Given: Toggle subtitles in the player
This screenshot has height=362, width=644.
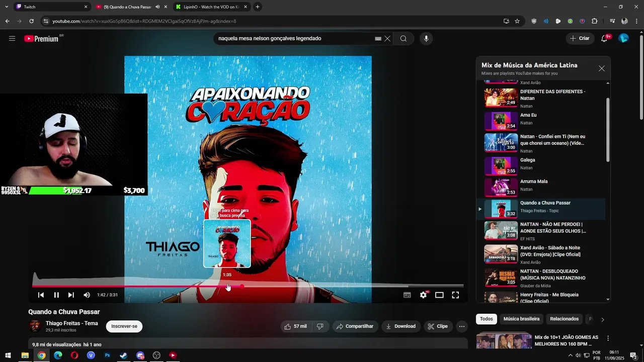Looking at the screenshot, I should [x=407, y=295].
